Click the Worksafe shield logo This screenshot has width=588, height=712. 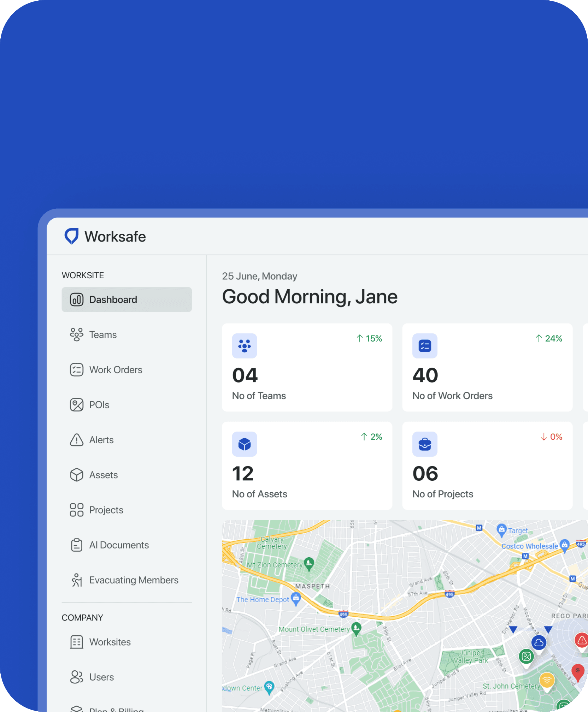tap(71, 236)
